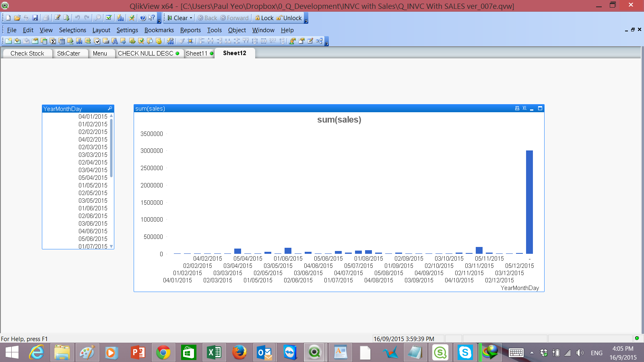Click the What's This help pointer icon
The image size is (644, 362).
click(x=152, y=18)
